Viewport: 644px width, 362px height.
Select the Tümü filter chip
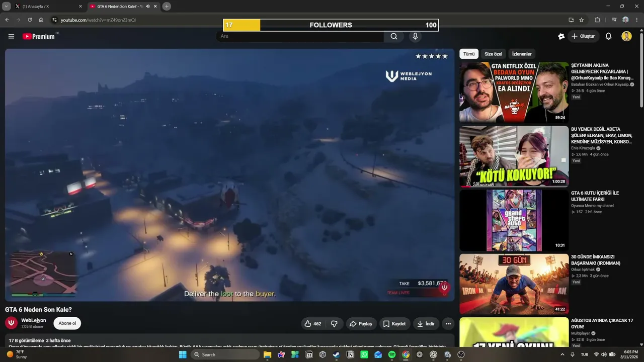pyautogui.click(x=469, y=54)
